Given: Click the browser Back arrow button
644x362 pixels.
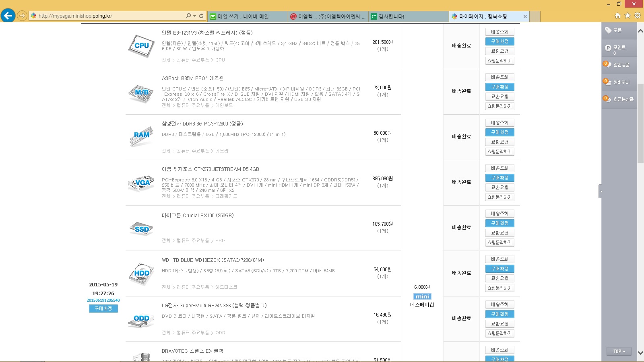Looking at the screenshot, I should [x=8, y=16].
